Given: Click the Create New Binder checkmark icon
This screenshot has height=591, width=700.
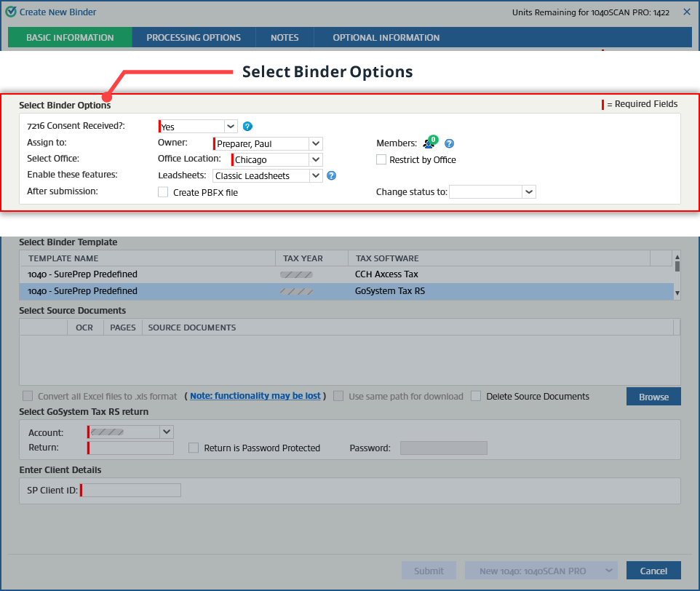Looking at the screenshot, I should [10, 12].
